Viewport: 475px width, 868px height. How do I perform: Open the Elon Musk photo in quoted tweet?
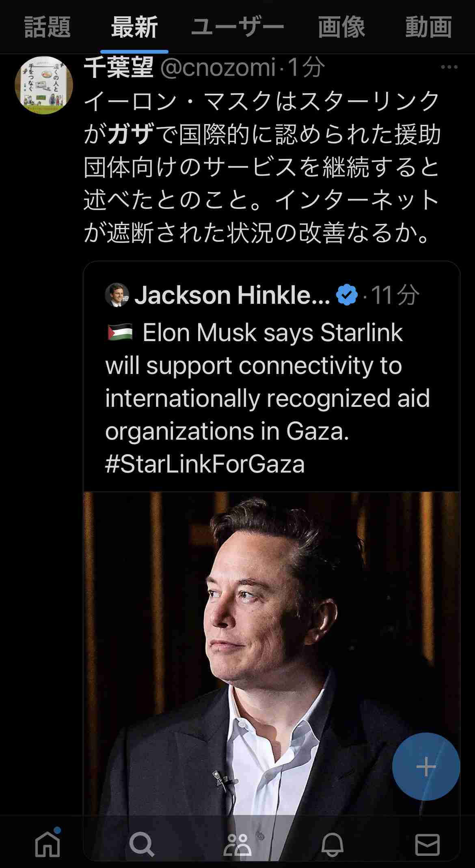[272, 653]
